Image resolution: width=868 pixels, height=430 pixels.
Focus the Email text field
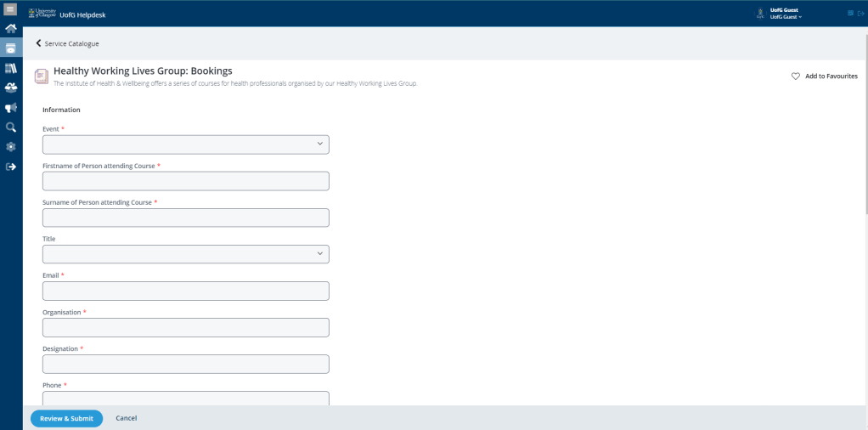tap(185, 291)
